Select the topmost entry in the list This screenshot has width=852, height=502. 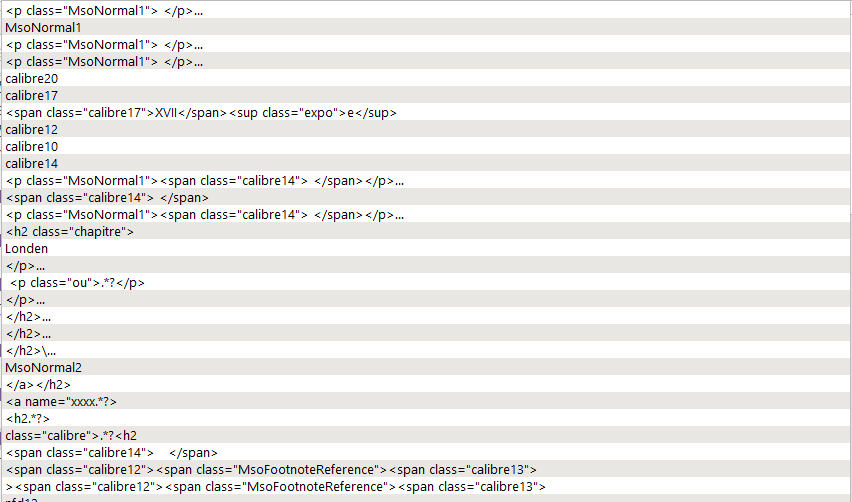104,10
